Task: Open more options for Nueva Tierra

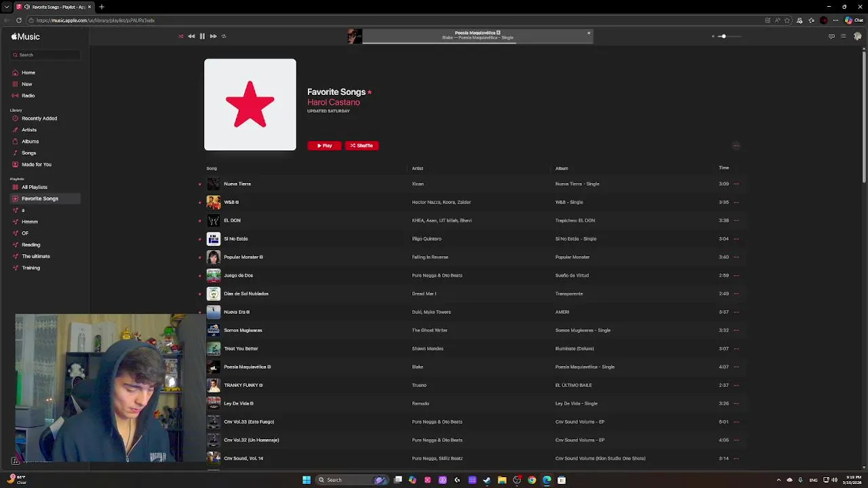Action: (x=736, y=184)
